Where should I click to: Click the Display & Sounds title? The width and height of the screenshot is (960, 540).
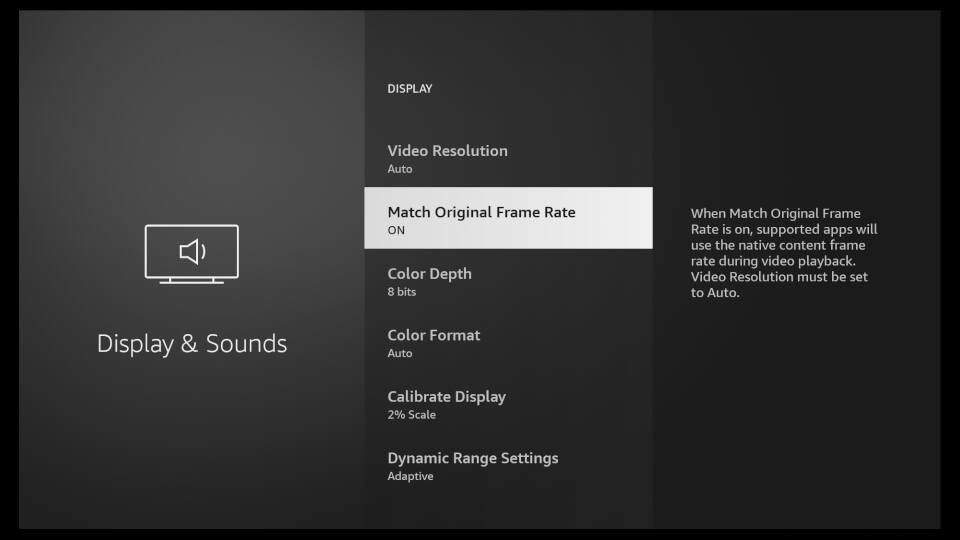click(192, 343)
